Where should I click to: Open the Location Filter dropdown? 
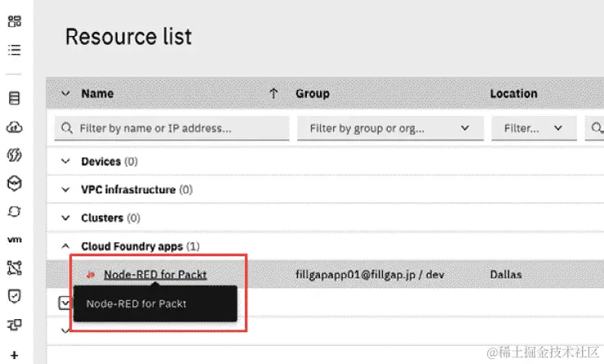pos(534,128)
